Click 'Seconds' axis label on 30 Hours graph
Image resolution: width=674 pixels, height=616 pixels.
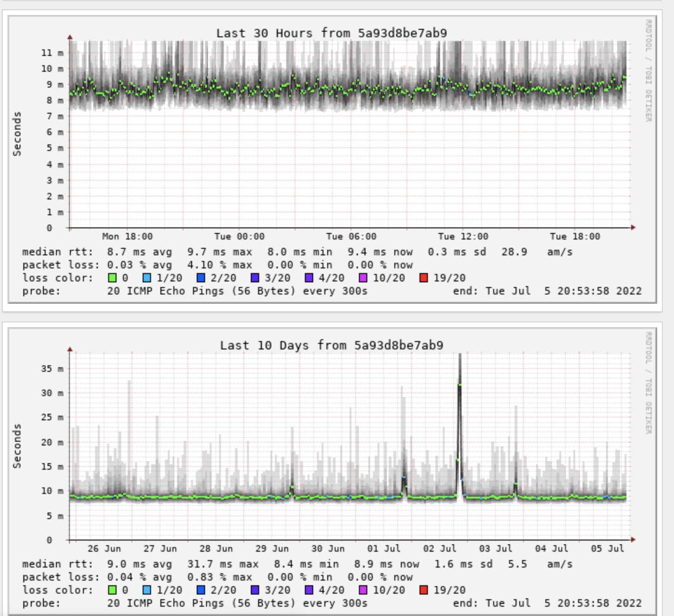tap(17, 134)
